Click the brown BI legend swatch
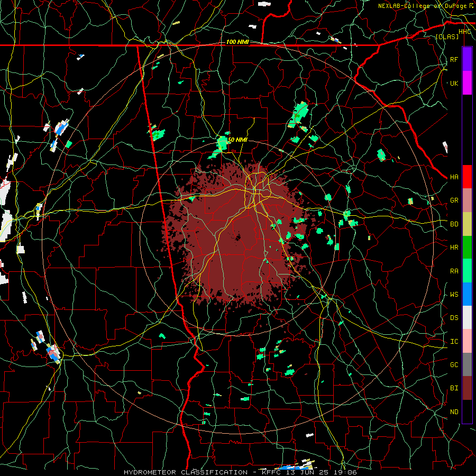This screenshot has width=476, height=476. click(x=467, y=388)
